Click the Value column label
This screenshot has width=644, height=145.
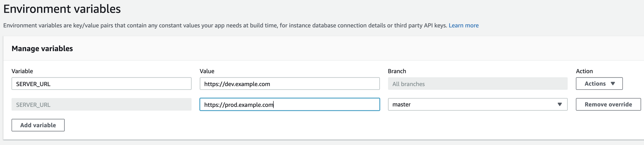pyautogui.click(x=207, y=71)
